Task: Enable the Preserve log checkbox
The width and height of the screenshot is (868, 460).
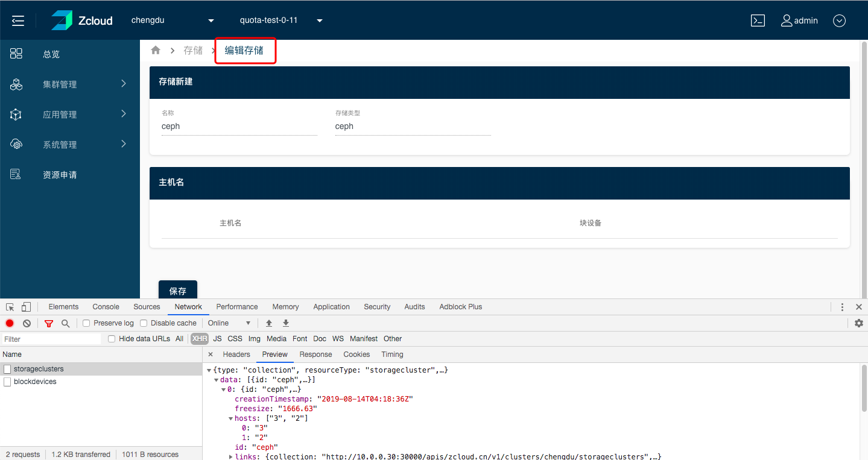Action: 86,323
